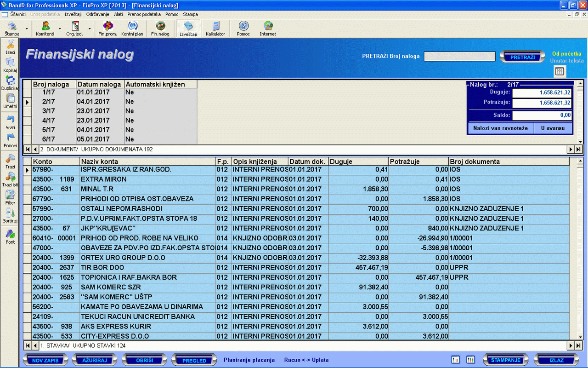Click the IZLAZ exit button
588x368 pixels.
pos(556,360)
